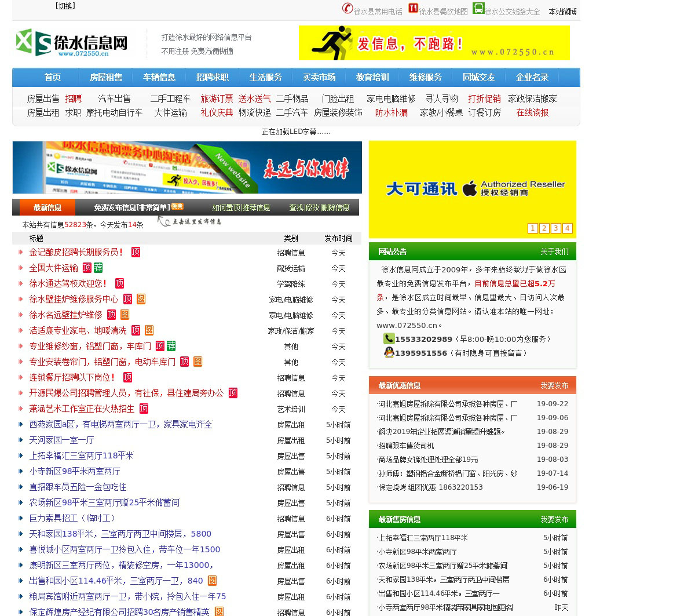
Task: Open the 首页 navigation tab
Action: (53, 77)
